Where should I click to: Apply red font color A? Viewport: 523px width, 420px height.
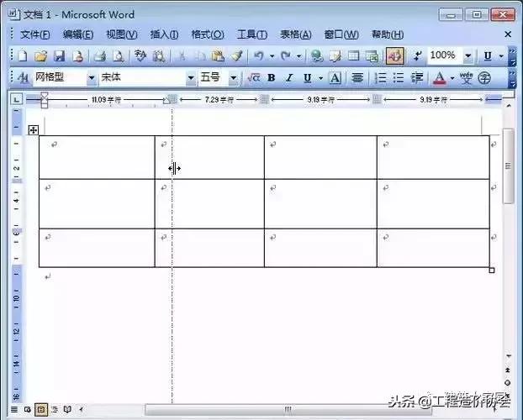click(439, 78)
